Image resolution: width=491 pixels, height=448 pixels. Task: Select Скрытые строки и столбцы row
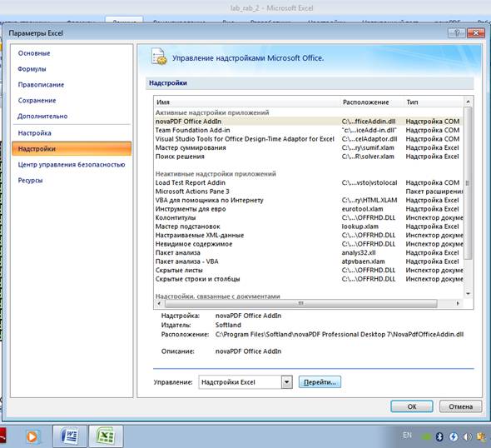tap(308, 279)
